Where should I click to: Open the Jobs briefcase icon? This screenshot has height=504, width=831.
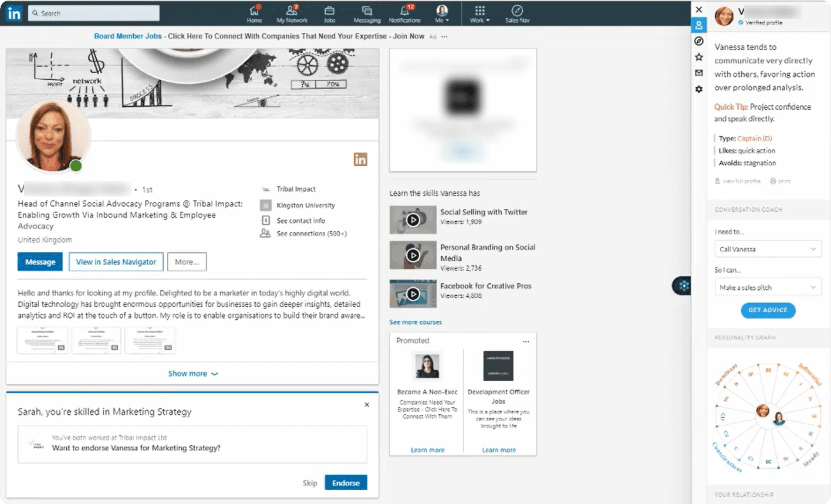coord(329,13)
